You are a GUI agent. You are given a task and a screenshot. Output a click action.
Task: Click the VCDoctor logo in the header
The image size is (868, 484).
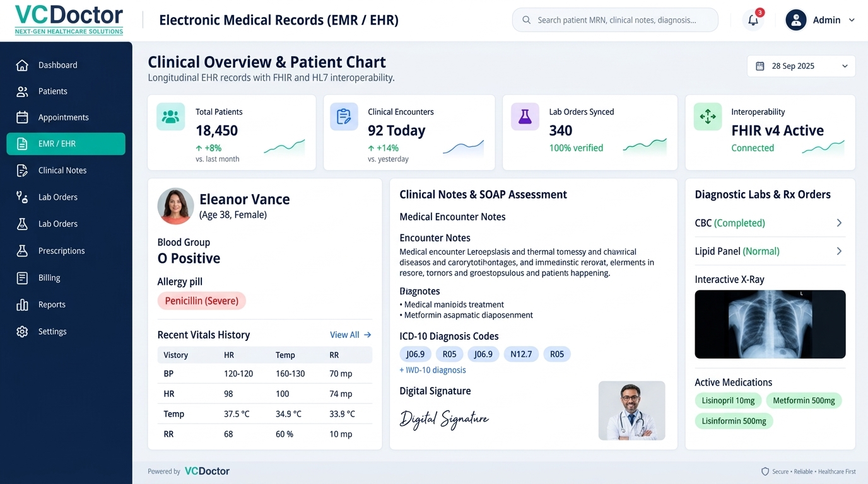click(x=69, y=20)
